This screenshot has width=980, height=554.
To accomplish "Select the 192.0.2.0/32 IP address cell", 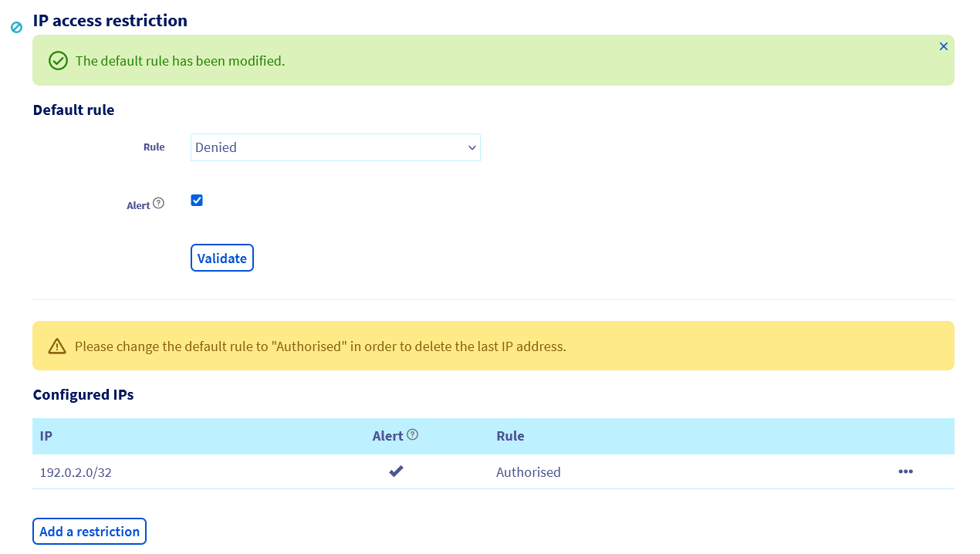I will click(x=76, y=472).
